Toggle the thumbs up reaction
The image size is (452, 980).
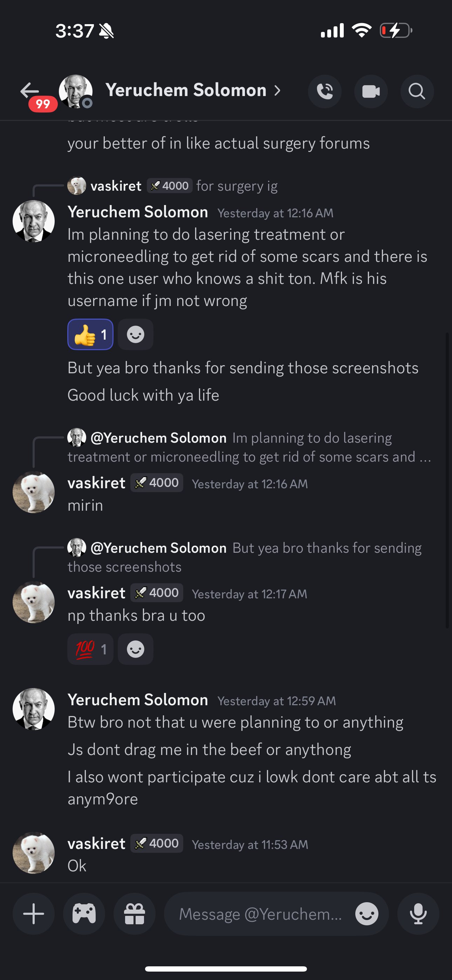click(x=90, y=334)
